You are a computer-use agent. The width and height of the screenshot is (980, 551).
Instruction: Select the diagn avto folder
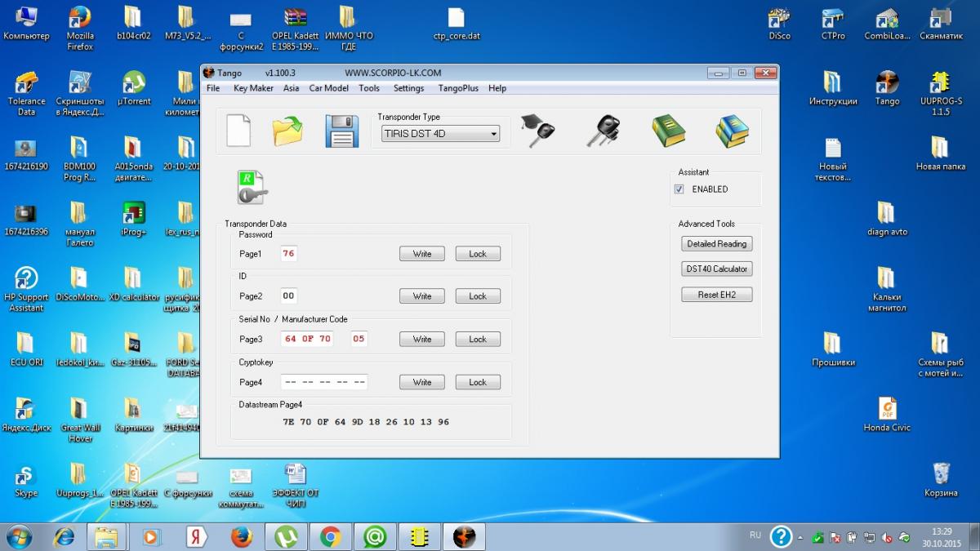887,218
